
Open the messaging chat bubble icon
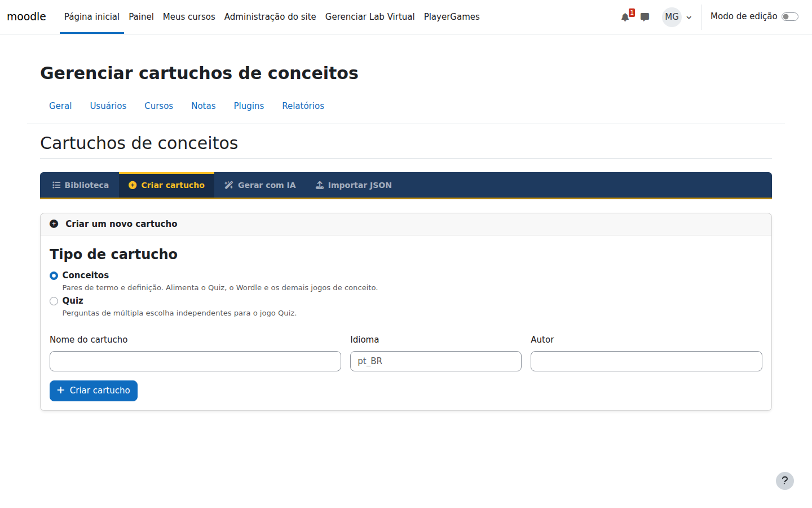click(x=645, y=17)
